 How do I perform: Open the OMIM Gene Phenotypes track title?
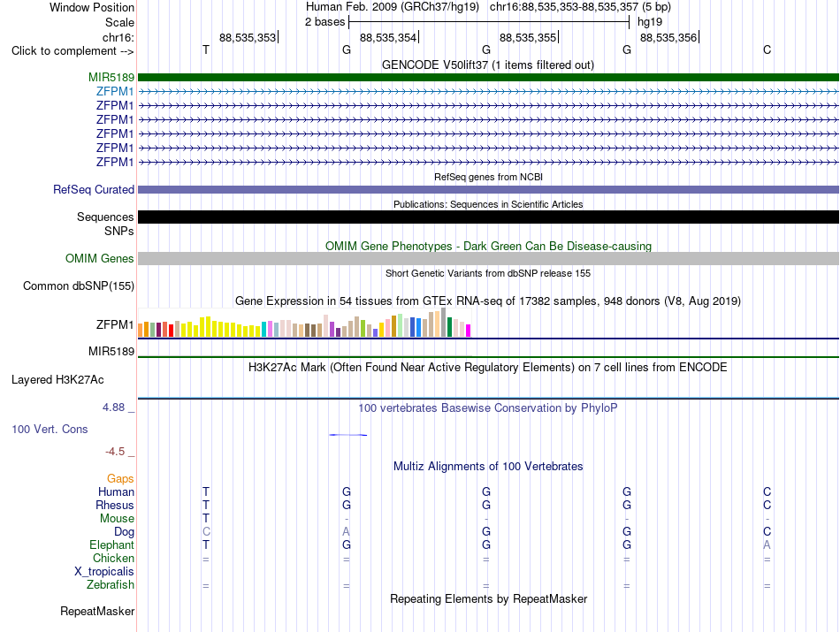coord(489,247)
